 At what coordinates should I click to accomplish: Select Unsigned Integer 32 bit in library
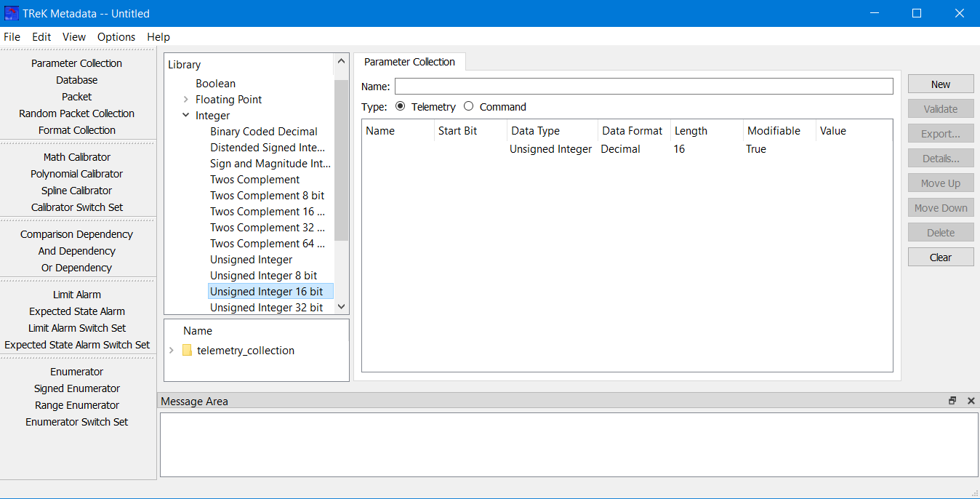[x=266, y=308]
